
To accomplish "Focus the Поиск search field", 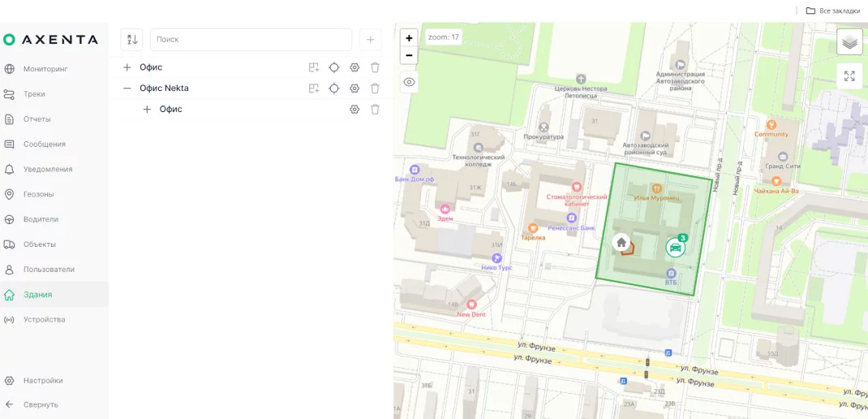I will click(x=251, y=39).
